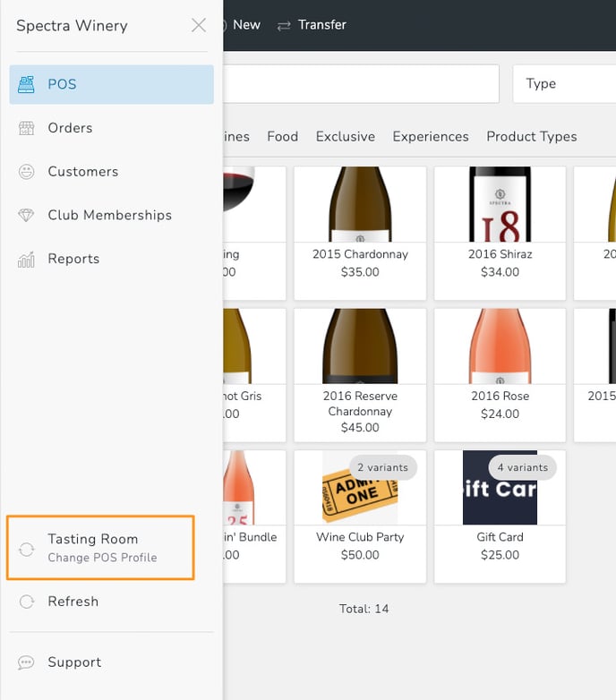
Task: Click the $50.00 price text
Action: coord(360,555)
